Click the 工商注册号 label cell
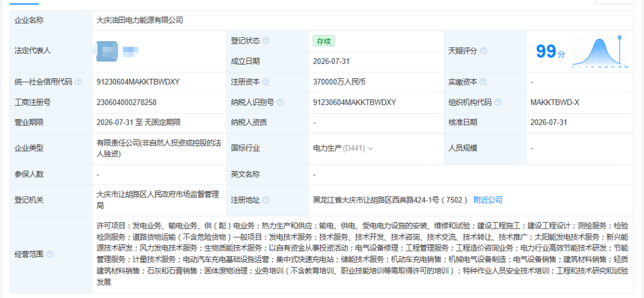Viewport: 644px width, 298px height. point(51,103)
